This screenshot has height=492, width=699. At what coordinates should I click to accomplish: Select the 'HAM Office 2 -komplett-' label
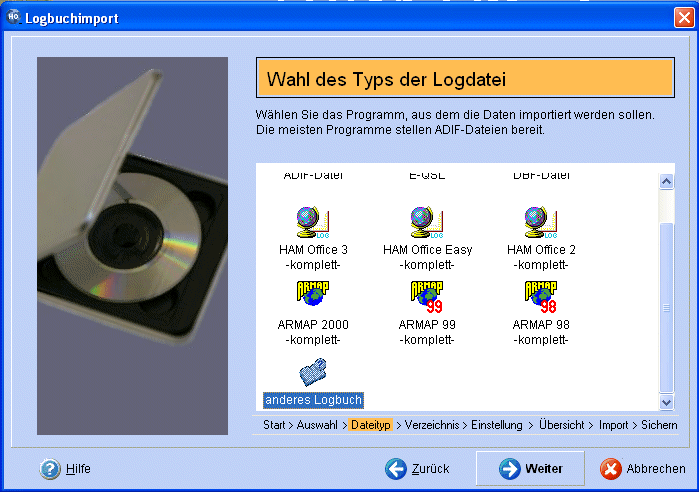(541, 257)
